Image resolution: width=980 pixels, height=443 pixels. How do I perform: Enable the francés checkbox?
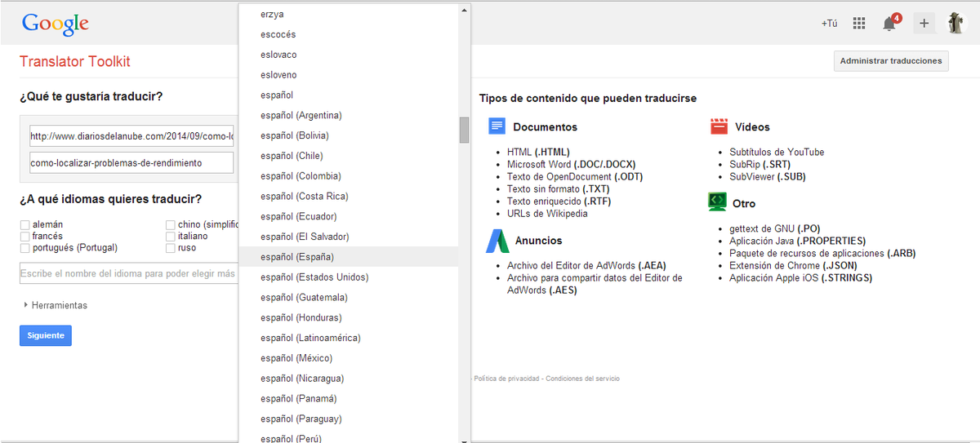[25, 236]
